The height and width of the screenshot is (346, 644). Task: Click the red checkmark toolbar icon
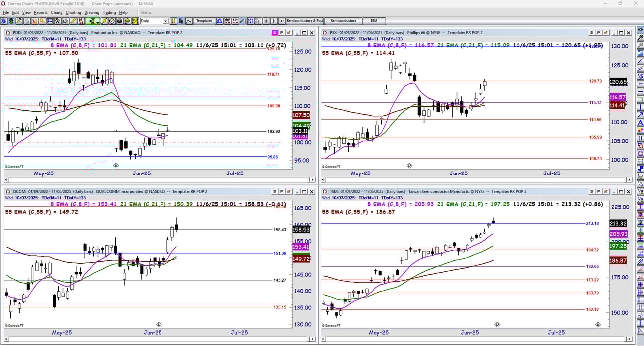35,21
